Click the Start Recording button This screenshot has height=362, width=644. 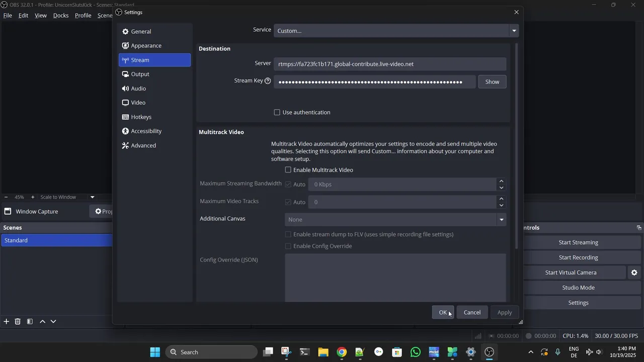click(x=578, y=257)
